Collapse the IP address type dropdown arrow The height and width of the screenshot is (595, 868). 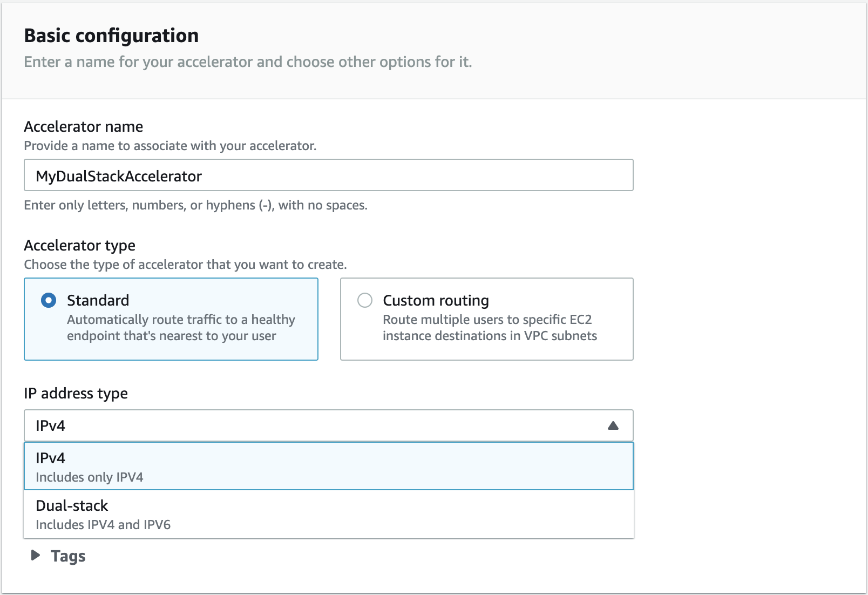click(x=613, y=426)
